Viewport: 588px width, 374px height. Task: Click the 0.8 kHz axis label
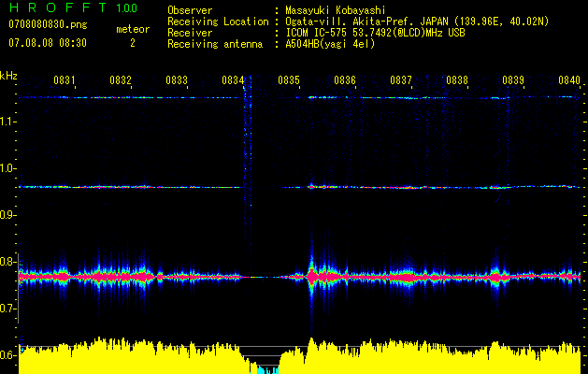[8, 262]
